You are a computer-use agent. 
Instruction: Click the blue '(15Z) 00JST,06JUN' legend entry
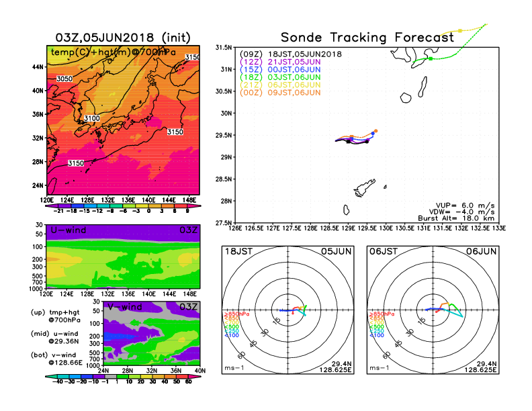[280, 70]
